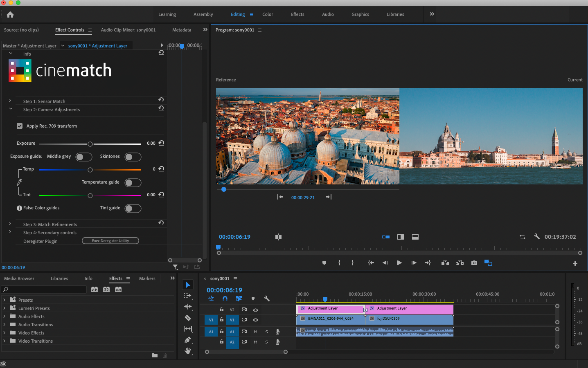
Task: Switch to the Graphics workspace
Action: pos(360,14)
